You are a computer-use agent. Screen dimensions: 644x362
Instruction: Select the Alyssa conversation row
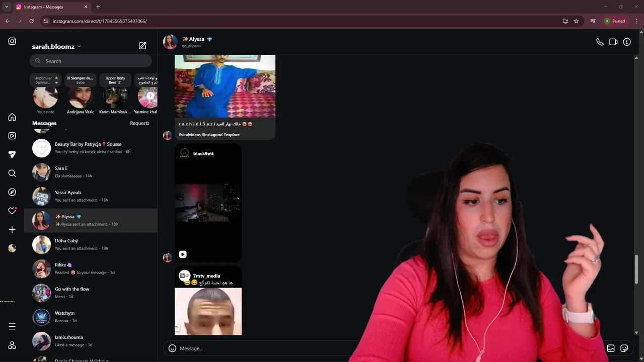point(91,220)
